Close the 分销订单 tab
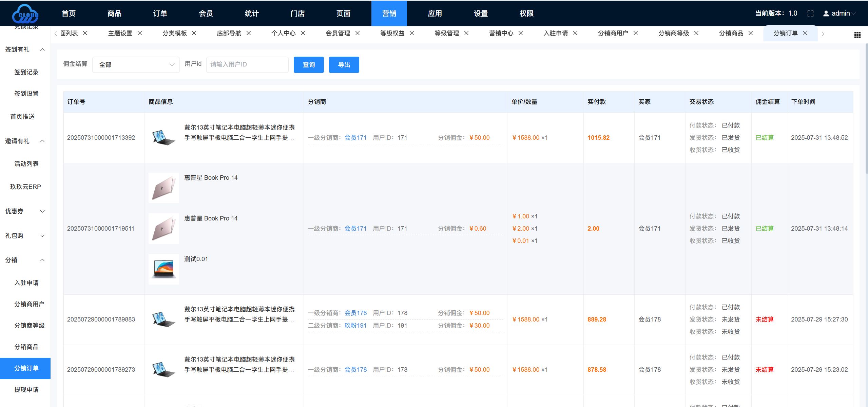Image resolution: width=868 pixels, height=407 pixels. pos(805,33)
